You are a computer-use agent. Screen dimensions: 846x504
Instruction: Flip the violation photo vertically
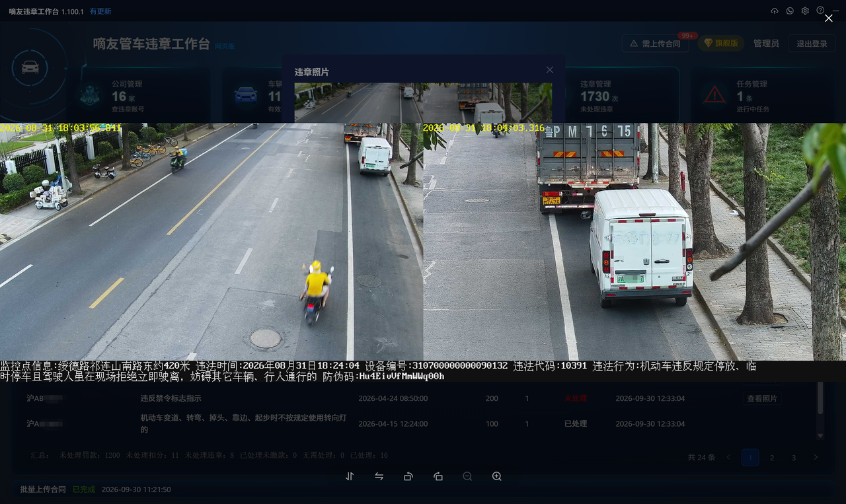[x=350, y=476]
